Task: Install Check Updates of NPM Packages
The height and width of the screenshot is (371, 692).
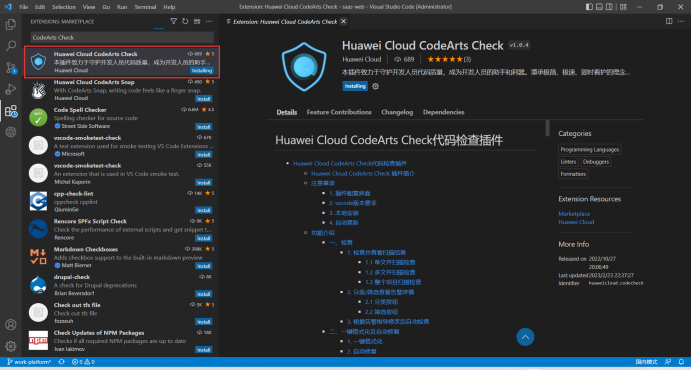Action: 203,349
